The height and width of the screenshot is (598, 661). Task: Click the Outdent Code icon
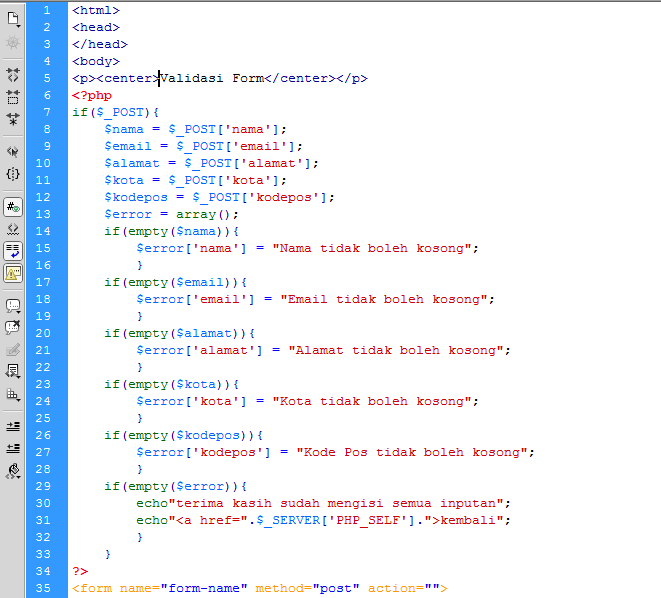[x=13, y=448]
